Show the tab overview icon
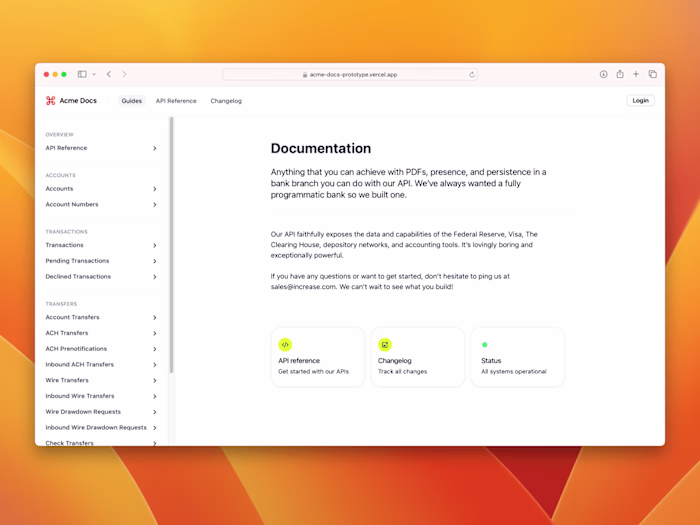This screenshot has width=700, height=525. tap(653, 74)
